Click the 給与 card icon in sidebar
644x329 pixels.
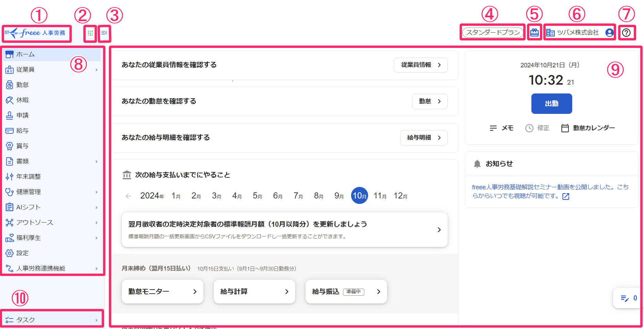point(10,131)
